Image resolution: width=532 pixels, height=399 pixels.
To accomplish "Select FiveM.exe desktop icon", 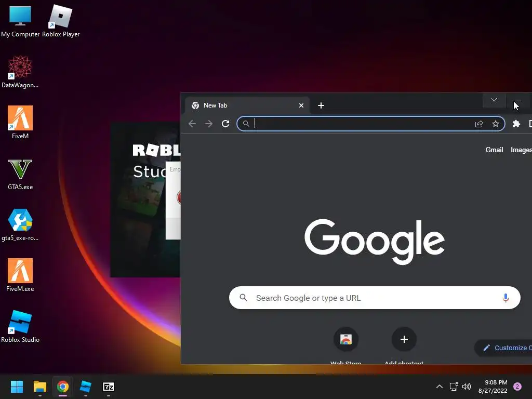I will (x=20, y=275).
